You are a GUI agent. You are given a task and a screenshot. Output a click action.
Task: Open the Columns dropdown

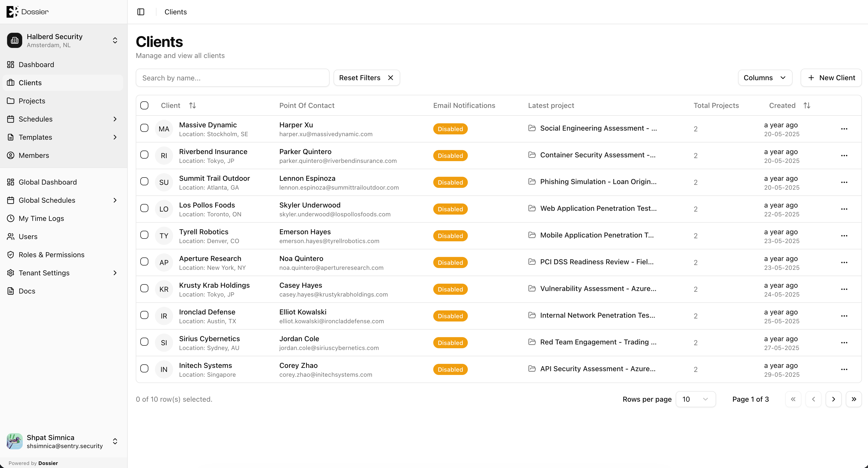coord(765,78)
